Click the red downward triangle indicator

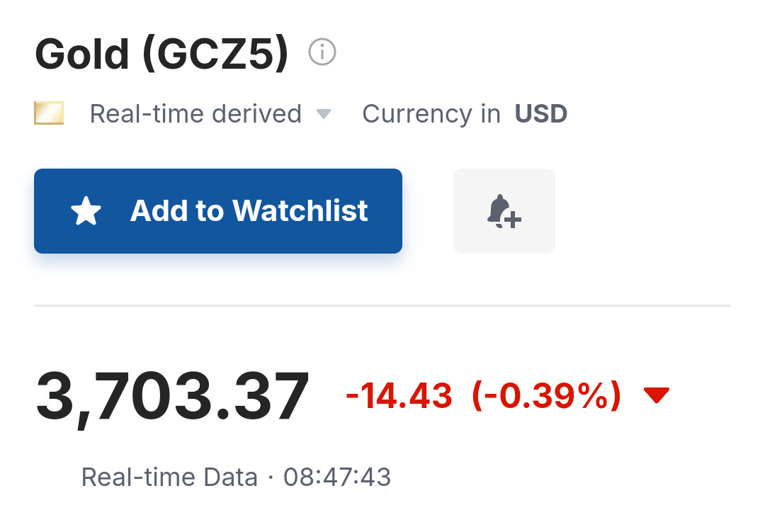657,395
